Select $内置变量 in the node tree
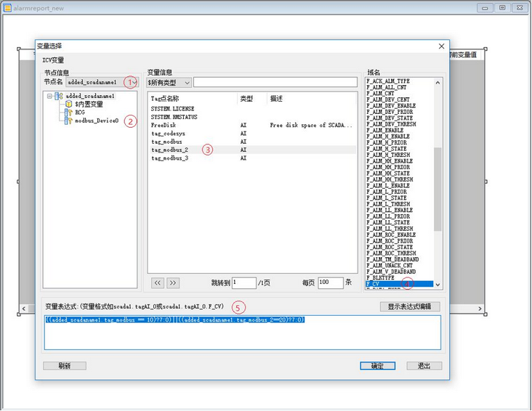Viewport: 532px width, 411px height. click(x=89, y=104)
